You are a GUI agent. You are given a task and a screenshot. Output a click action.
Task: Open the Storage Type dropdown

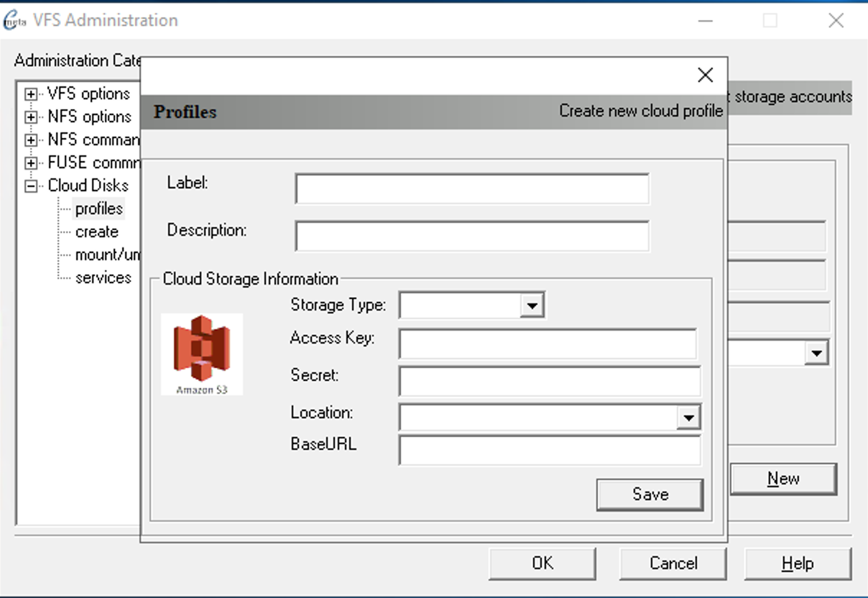click(x=531, y=305)
